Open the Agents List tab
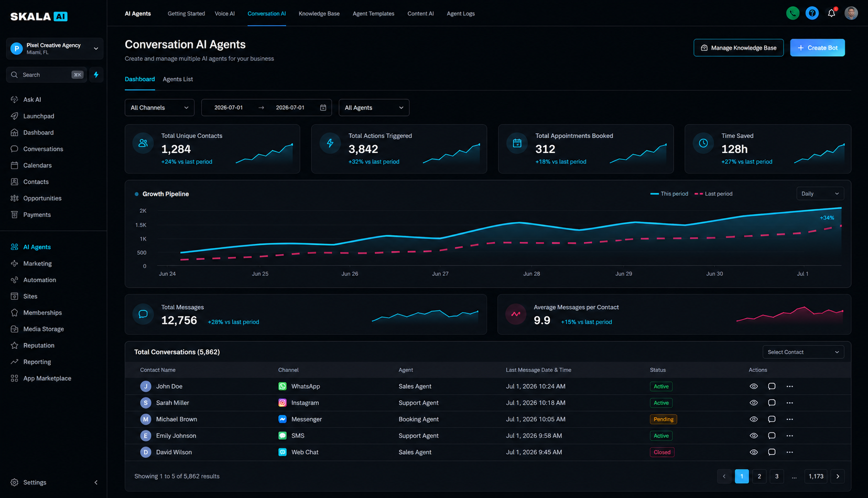 178,79
